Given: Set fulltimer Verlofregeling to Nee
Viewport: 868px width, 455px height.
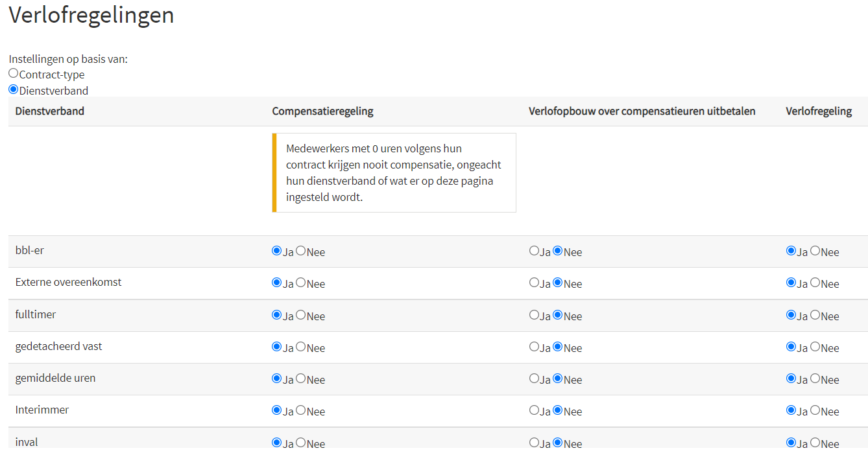Looking at the screenshot, I should (815, 315).
